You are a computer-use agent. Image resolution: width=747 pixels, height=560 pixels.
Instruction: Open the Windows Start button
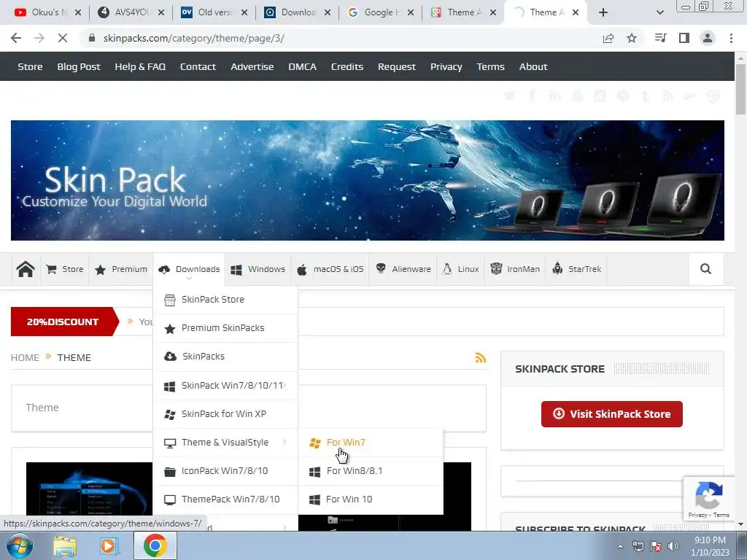click(x=20, y=545)
